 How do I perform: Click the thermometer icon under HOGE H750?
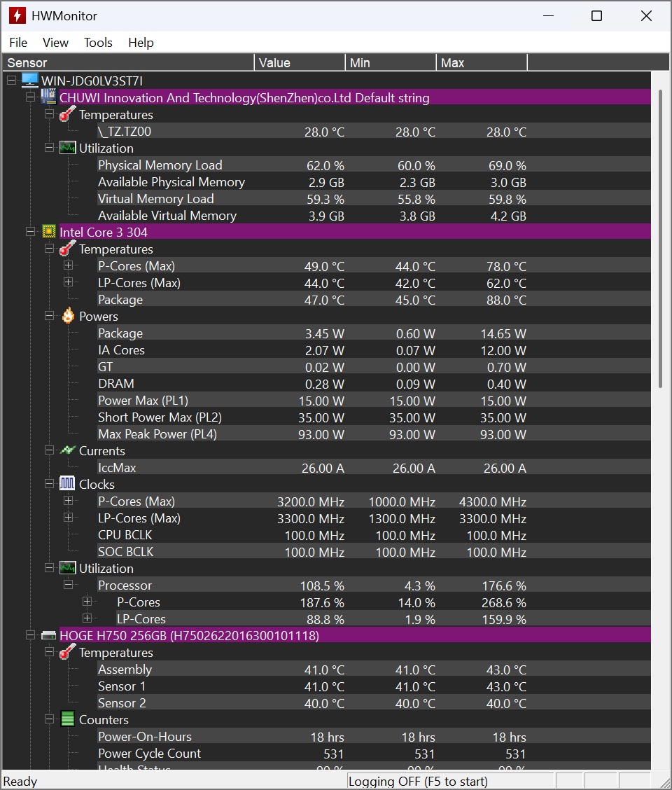67,652
